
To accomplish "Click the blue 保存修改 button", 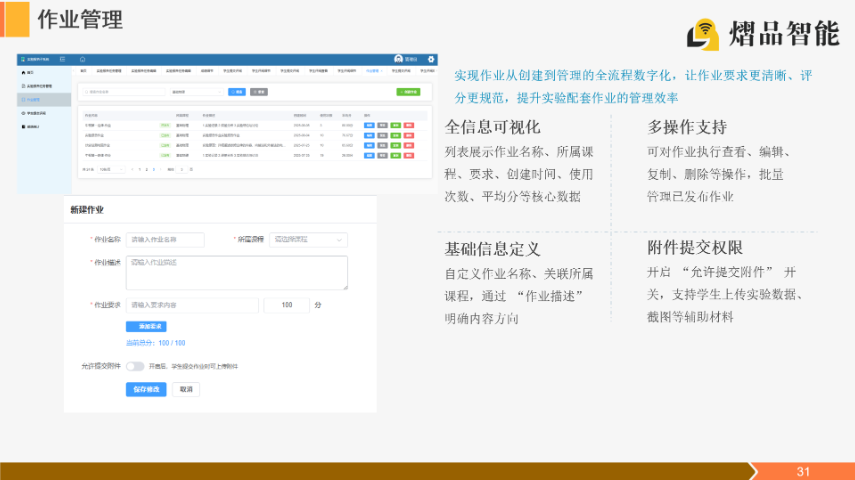I will (145, 389).
